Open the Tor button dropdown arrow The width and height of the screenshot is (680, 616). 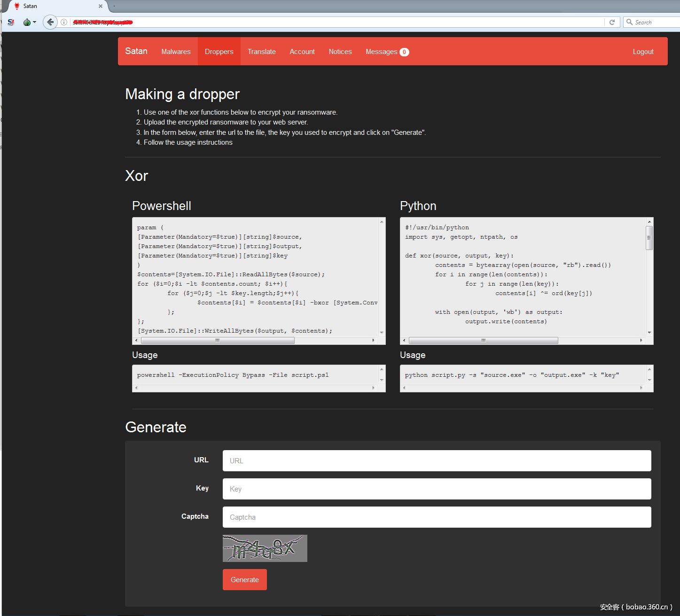35,22
